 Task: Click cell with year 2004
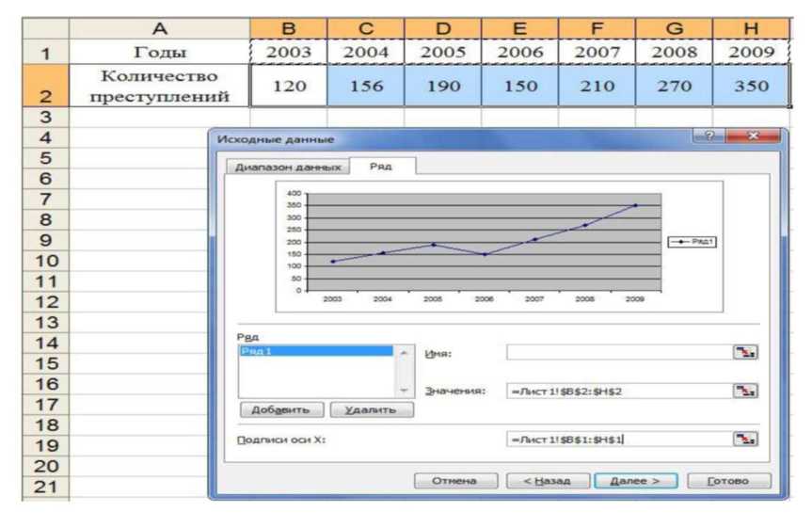pos(366,52)
